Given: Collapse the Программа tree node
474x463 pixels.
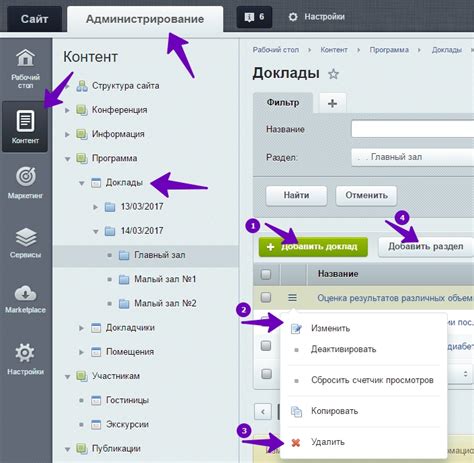Looking at the screenshot, I should (67, 159).
